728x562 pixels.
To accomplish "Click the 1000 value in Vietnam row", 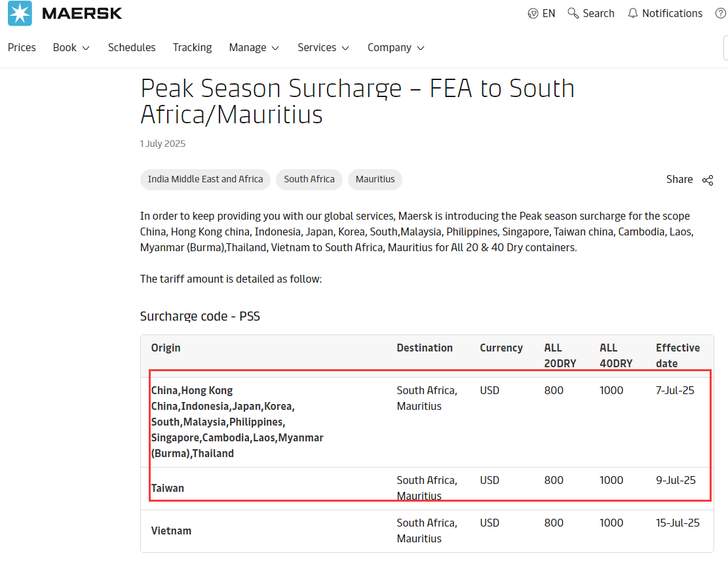I will [611, 523].
